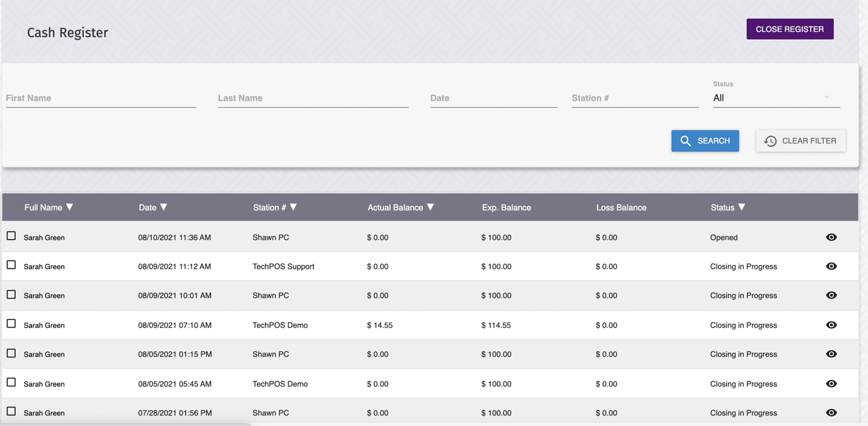This screenshot has height=426, width=868.
Task: View the $14.55 actual balance register entry
Action: coord(831,325)
